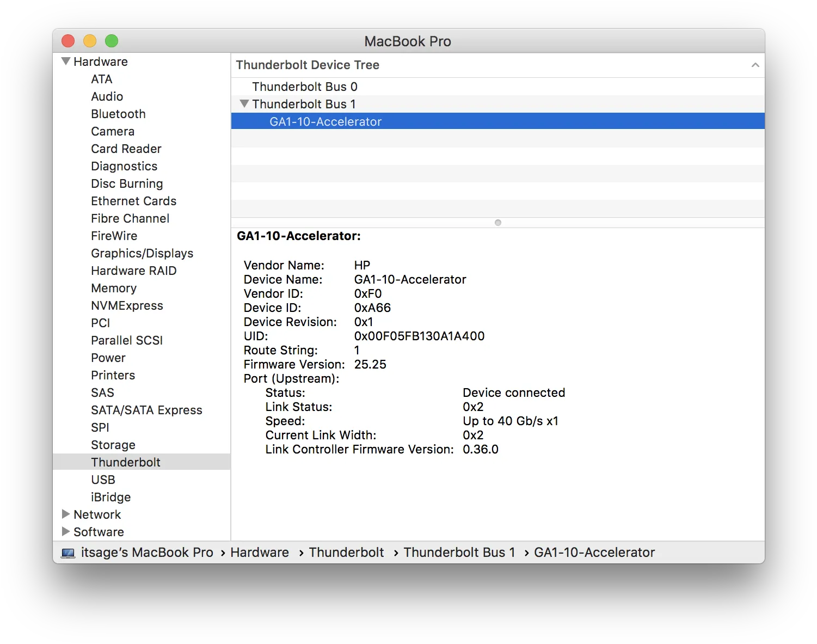
Task: Collapse the Thunderbolt Bus 1 triangle
Action: click(244, 103)
